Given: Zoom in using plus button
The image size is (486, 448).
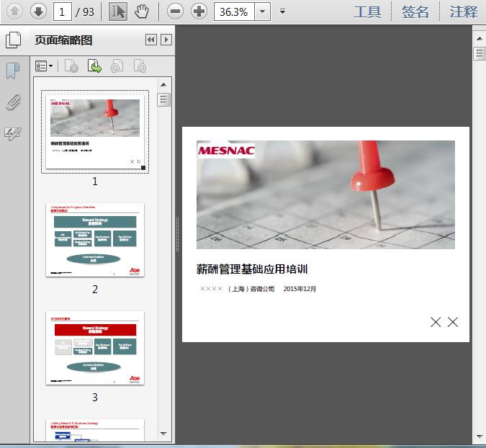Looking at the screenshot, I should coord(199,12).
